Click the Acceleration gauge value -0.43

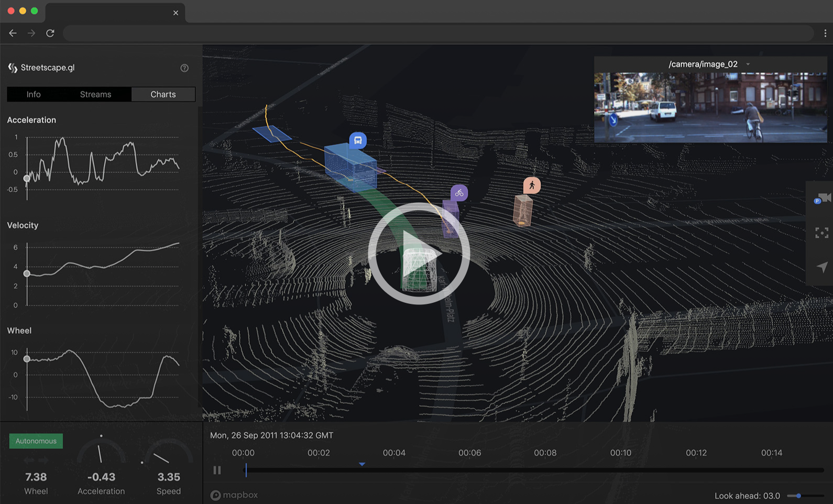pos(101,477)
